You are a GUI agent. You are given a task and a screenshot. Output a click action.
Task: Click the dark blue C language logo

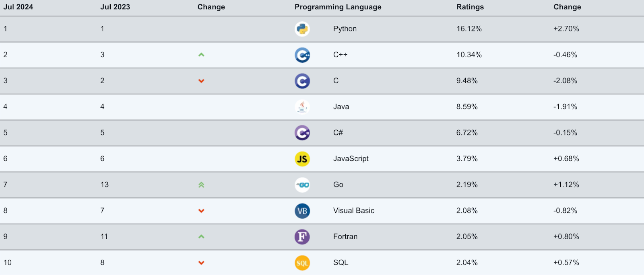[x=302, y=81]
